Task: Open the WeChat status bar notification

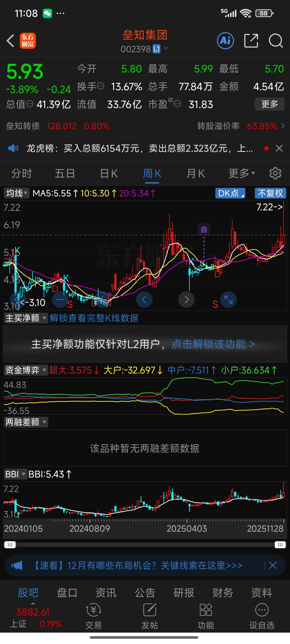Action: pyautogui.click(x=47, y=13)
